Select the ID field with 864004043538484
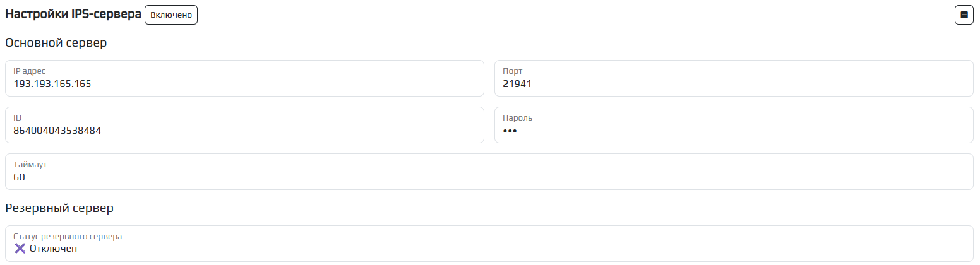The width and height of the screenshot is (980, 265). tap(244, 125)
